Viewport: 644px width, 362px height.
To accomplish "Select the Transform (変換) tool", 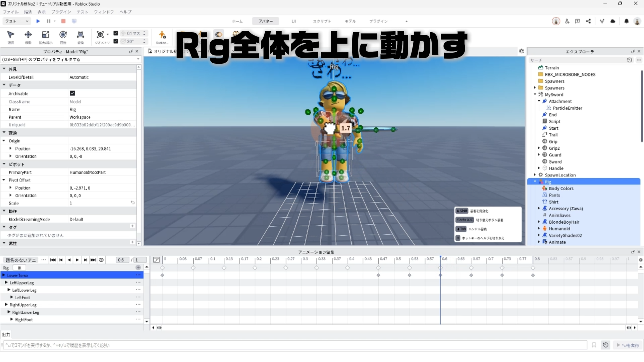I will (x=80, y=35).
